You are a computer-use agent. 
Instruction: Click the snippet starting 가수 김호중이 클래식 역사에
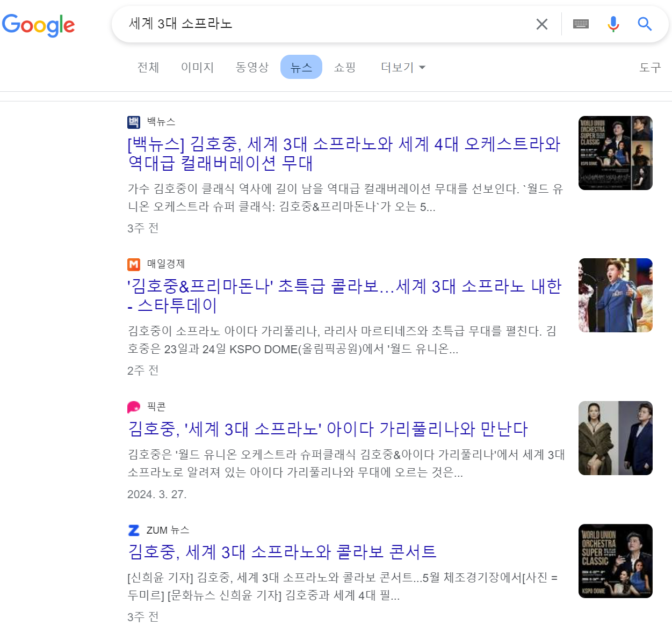(x=345, y=198)
